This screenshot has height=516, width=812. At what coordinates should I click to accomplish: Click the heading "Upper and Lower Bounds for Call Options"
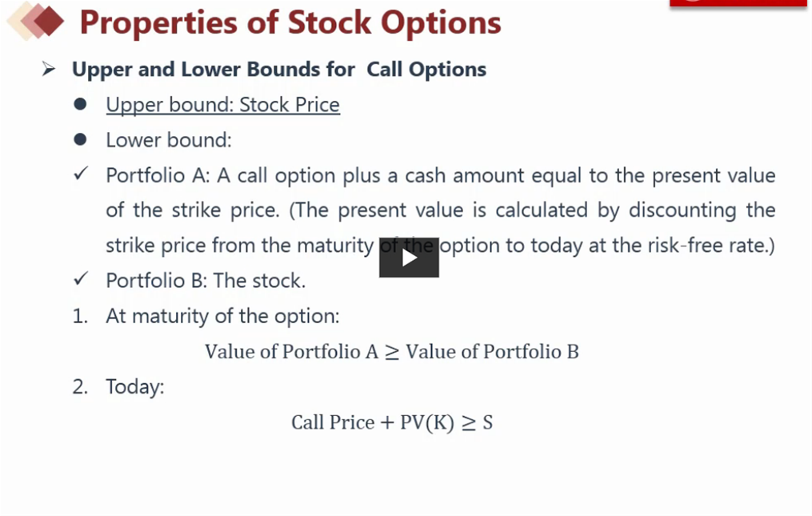coord(279,70)
